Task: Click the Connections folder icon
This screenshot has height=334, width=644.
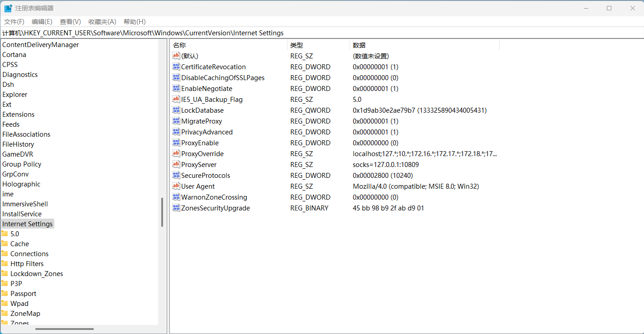Action: (5, 253)
